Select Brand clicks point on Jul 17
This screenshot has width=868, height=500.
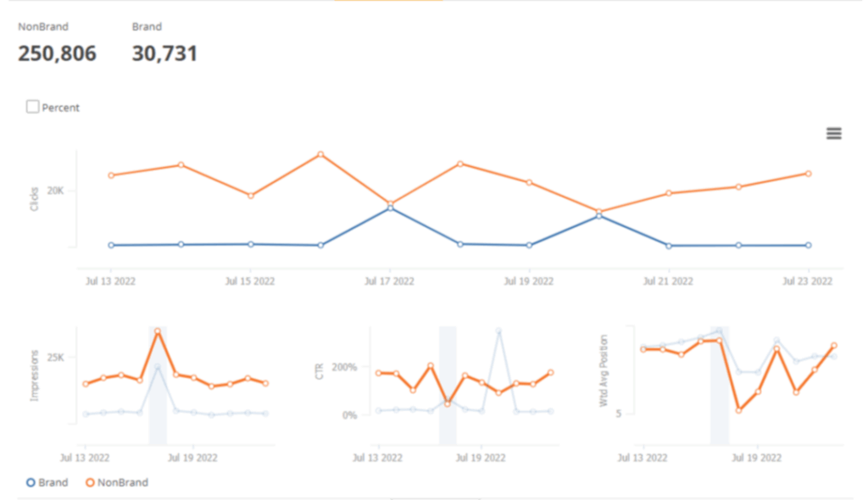[x=390, y=208]
